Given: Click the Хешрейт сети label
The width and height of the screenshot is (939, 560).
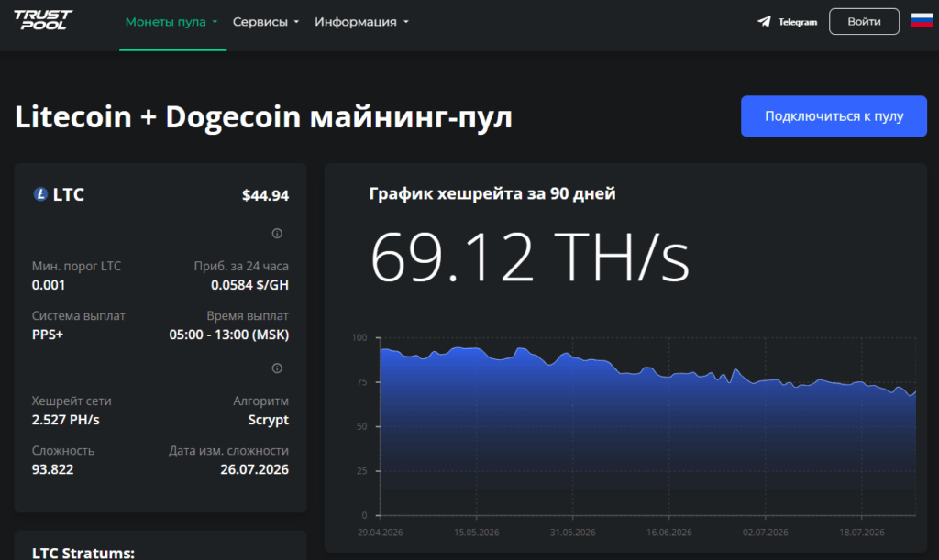Looking at the screenshot, I should pos(72,401).
